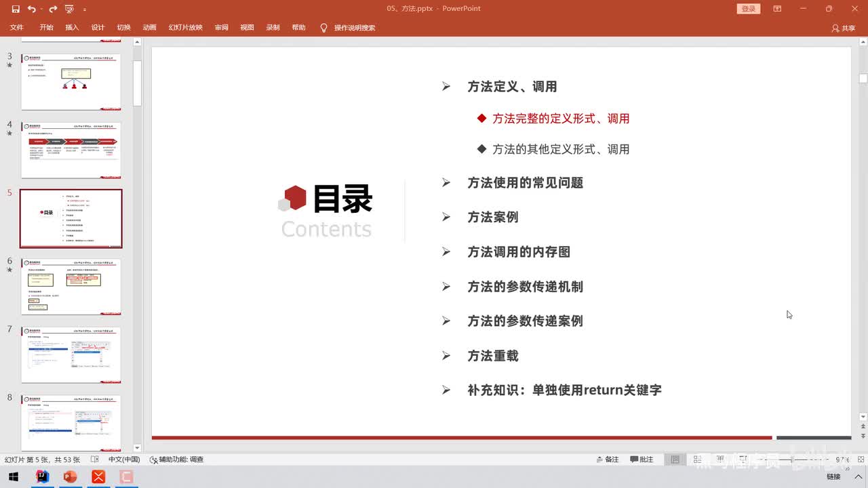Click the 幻灯片 第 5 张 status indicator

click(x=43, y=460)
